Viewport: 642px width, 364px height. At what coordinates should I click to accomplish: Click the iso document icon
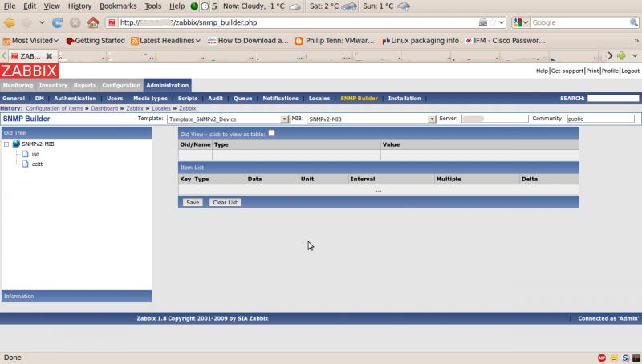(26, 154)
